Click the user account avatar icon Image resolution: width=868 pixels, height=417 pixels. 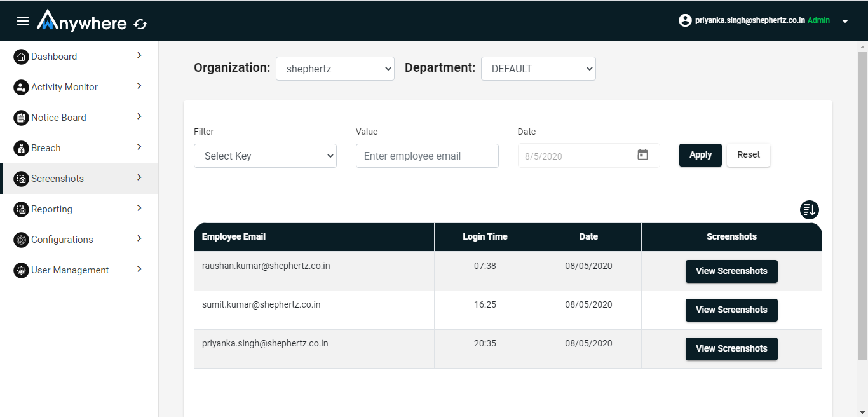pyautogui.click(x=685, y=20)
